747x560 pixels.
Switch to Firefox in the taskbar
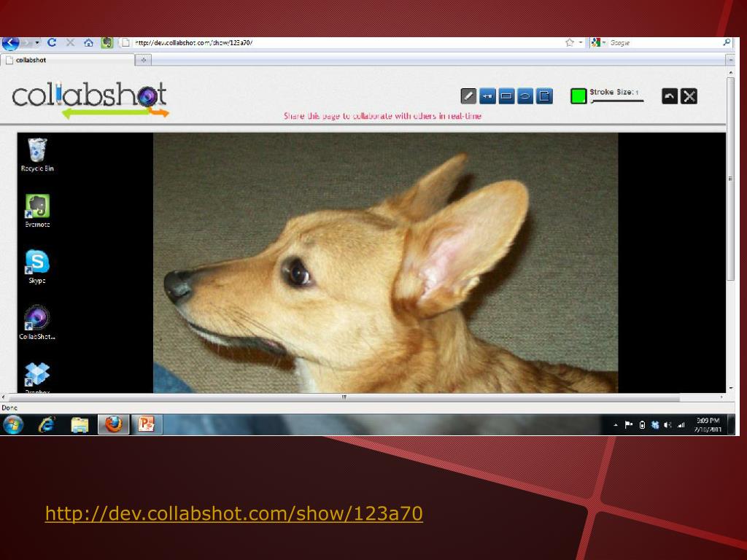[x=113, y=424]
